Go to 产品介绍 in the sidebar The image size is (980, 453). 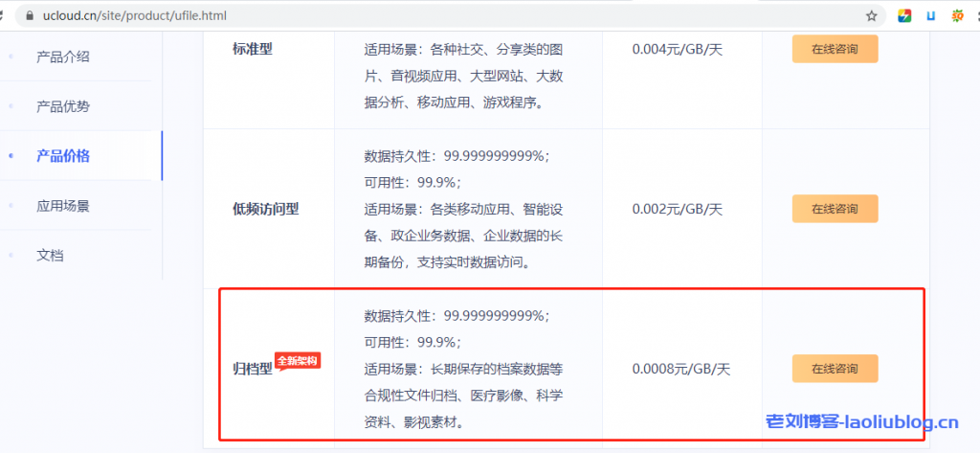[x=62, y=57]
